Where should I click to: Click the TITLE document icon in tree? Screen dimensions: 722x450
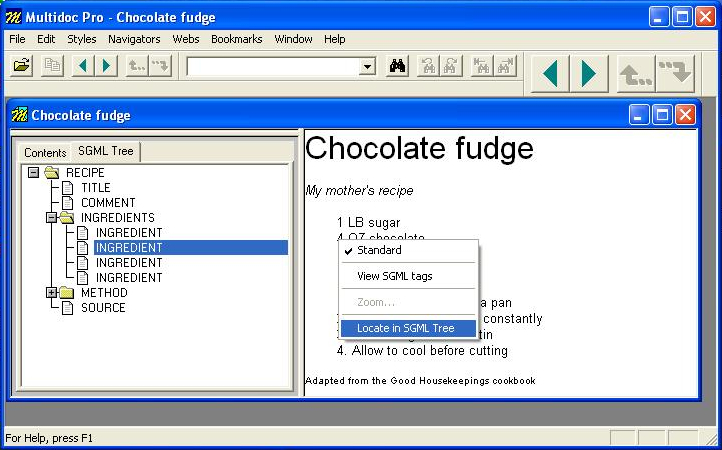pos(67,188)
